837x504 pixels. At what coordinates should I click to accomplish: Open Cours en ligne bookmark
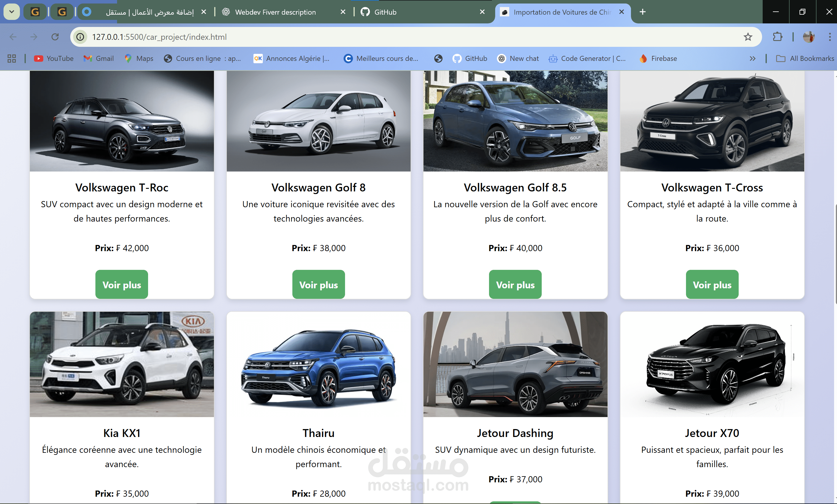(203, 59)
